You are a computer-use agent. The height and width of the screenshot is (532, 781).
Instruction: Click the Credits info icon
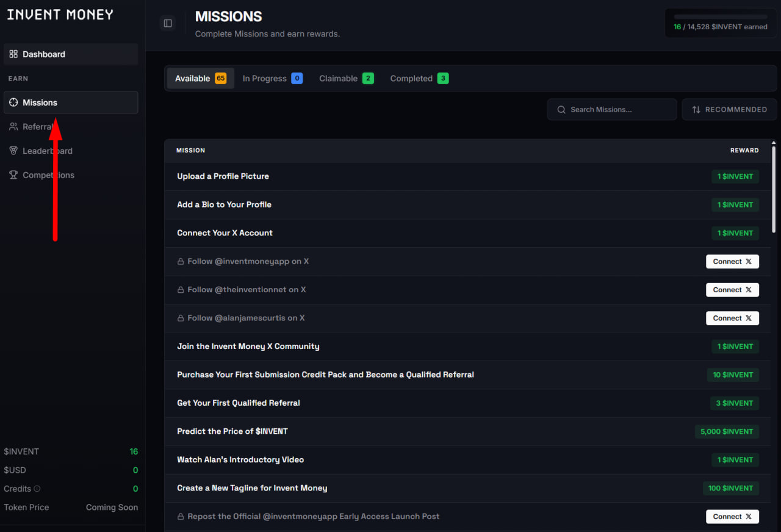click(x=37, y=489)
